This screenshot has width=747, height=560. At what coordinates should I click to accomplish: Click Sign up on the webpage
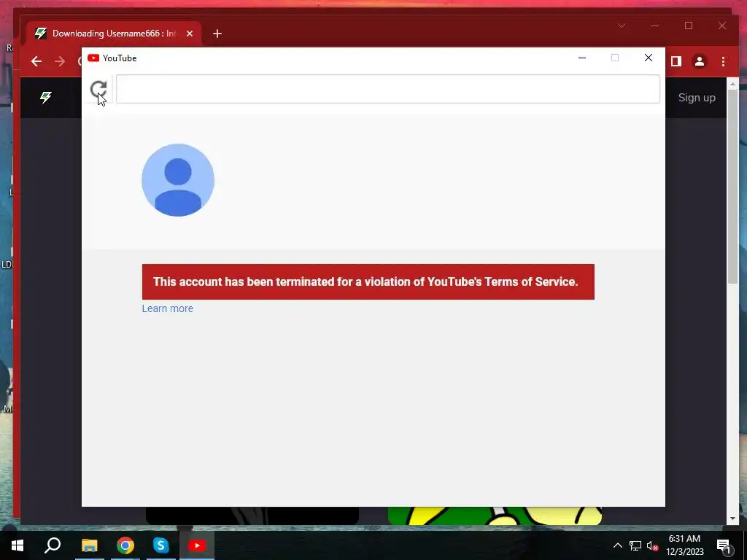[x=697, y=98]
